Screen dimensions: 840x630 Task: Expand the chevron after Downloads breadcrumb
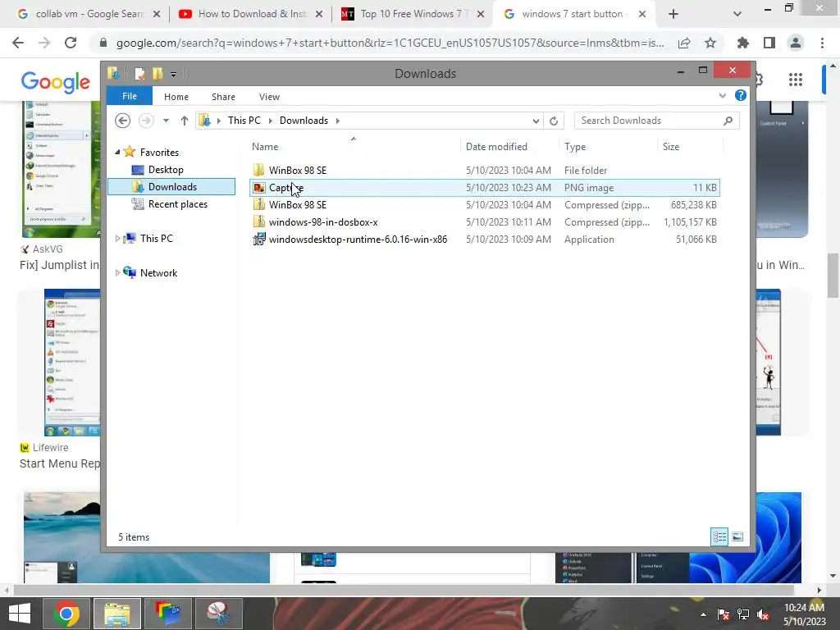click(337, 121)
